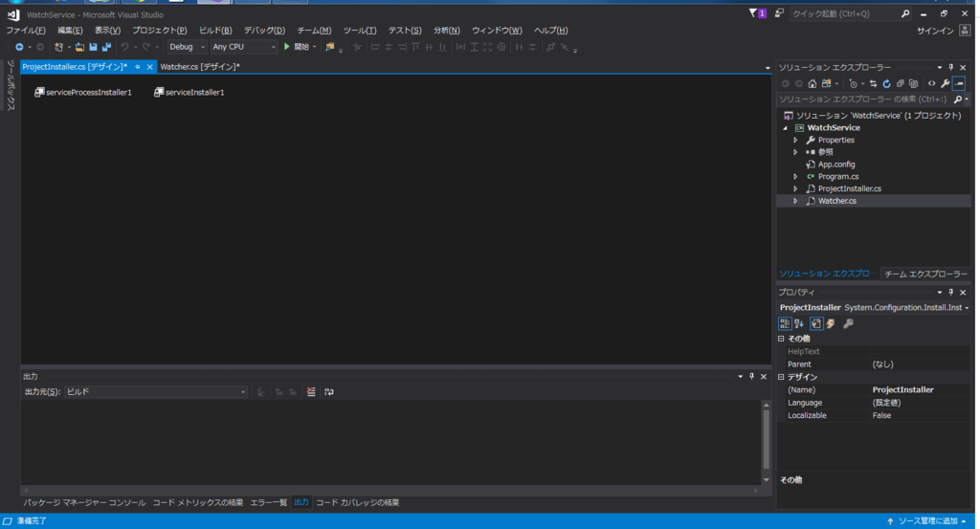Image resolution: width=980 pixels, height=529 pixels.
Task: Click the Output panel vertical scrollbar
Action: pos(767,442)
